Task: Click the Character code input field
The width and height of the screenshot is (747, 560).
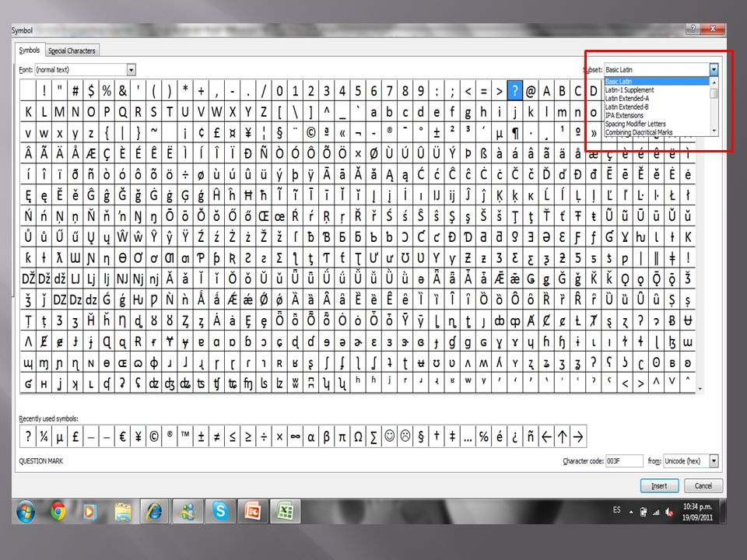Action: click(624, 461)
